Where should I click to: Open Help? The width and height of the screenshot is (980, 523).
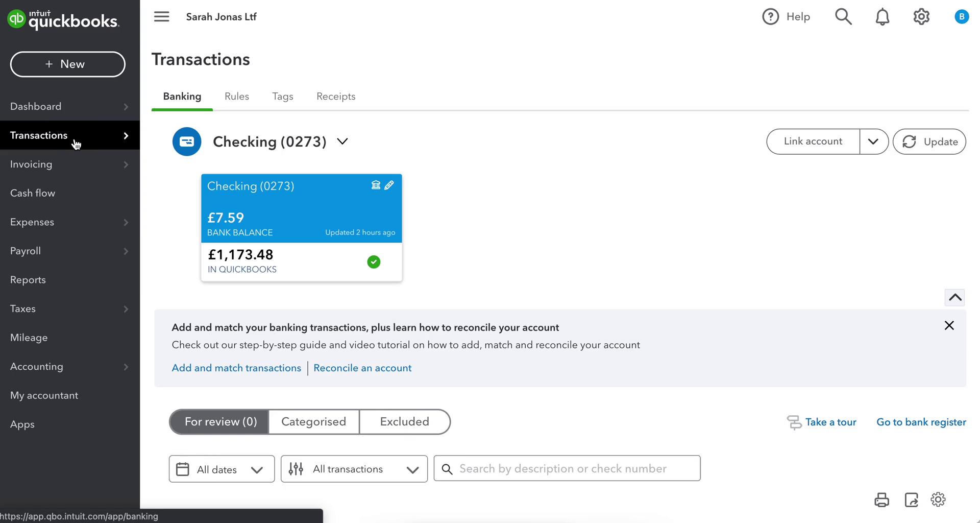(786, 17)
